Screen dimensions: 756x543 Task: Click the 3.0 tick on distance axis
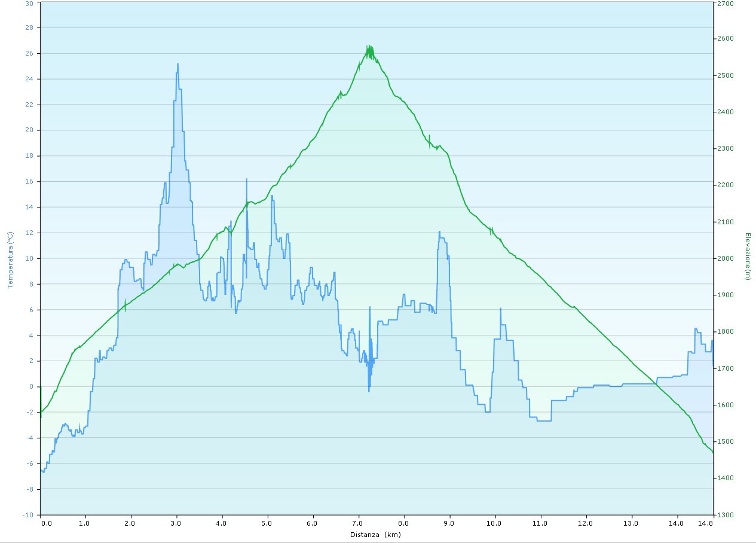coord(176,523)
